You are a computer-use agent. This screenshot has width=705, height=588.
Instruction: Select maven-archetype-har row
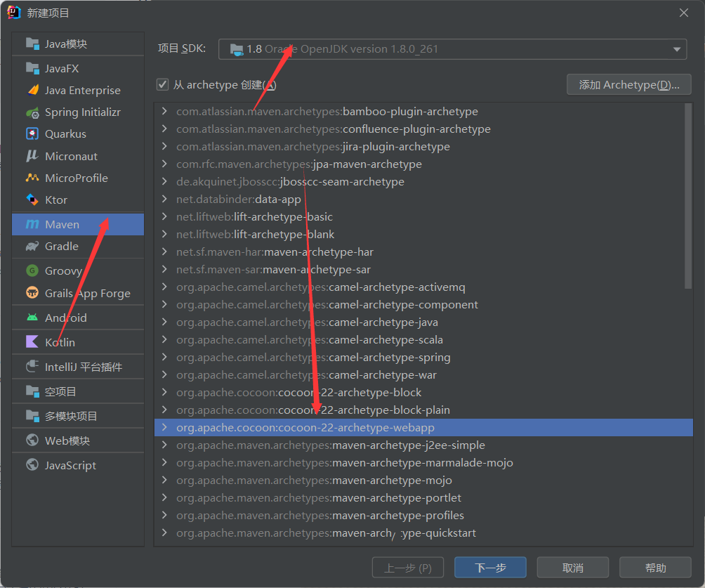[423, 252]
